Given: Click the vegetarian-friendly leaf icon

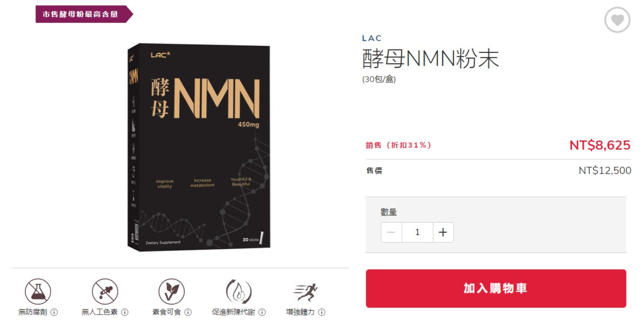Looking at the screenshot, I should (171, 291).
